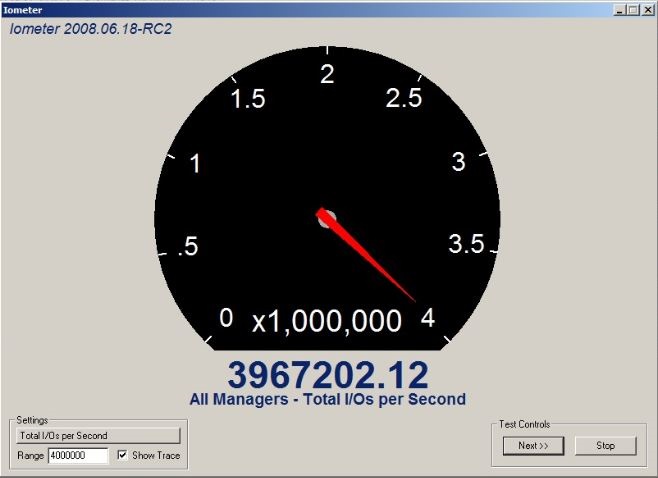Click the Iometer title bar
The height and width of the screenshot is (478, 658).
[x=300, y=9]
